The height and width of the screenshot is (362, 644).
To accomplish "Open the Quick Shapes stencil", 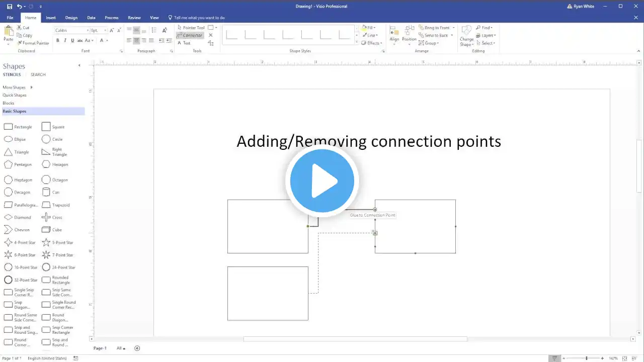I will [x=15, y=95].
